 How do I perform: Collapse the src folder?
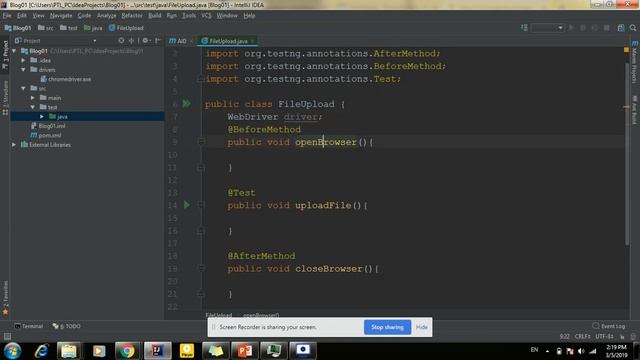point(23,88)
